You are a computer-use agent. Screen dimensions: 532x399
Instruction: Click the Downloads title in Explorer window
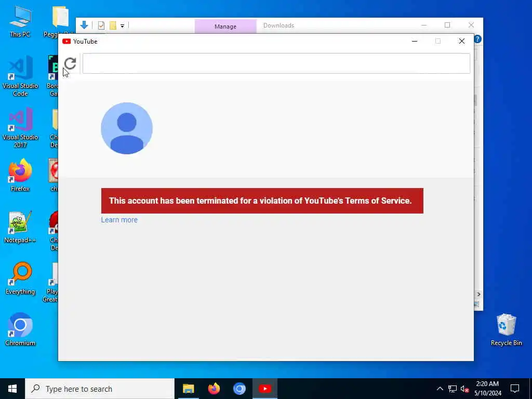278,25
